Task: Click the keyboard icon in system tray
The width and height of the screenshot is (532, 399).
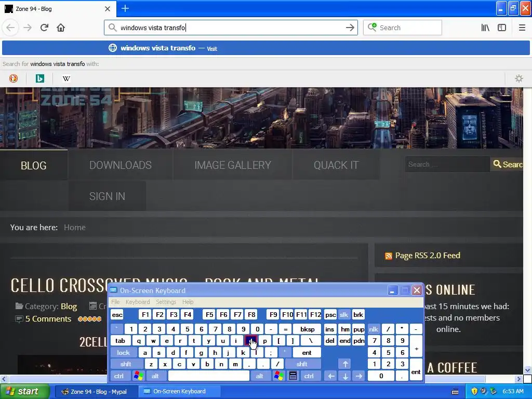Action: [455, 392]
